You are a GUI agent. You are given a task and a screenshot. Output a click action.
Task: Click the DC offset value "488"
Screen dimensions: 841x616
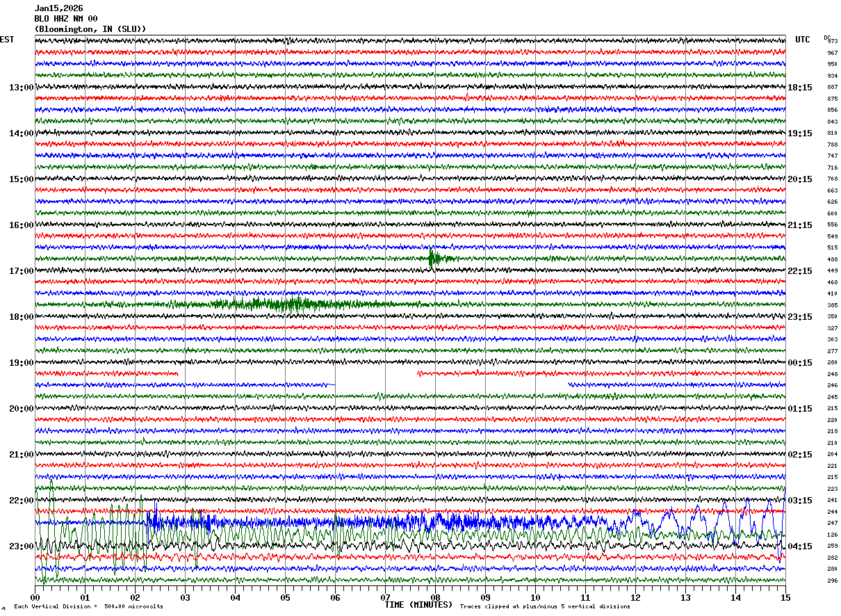[x=833, y=259]
